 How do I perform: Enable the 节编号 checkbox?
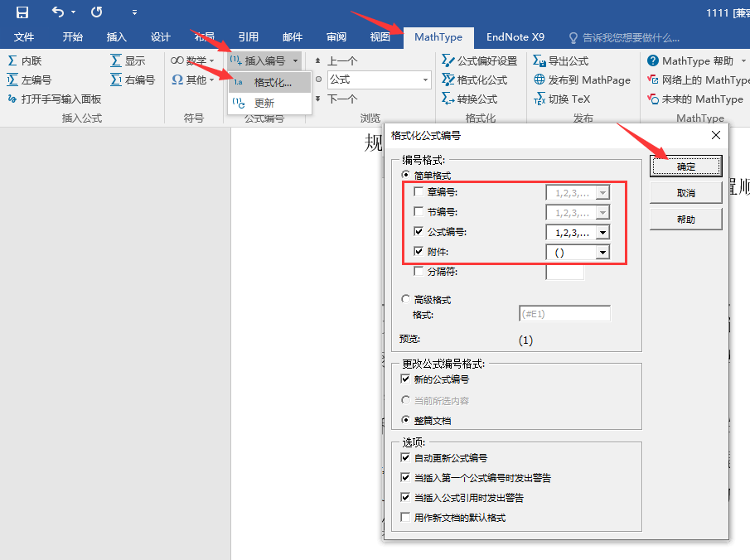419,211
